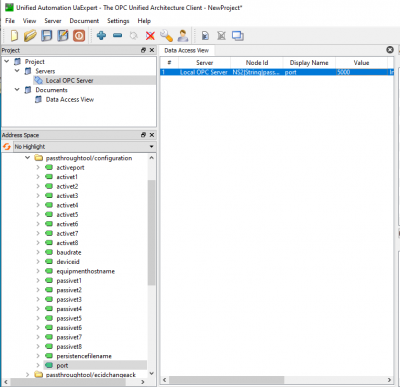Click the folder icon of passthroughtool/configuration
Screen dimensions: 400x387
click(39, 158)
